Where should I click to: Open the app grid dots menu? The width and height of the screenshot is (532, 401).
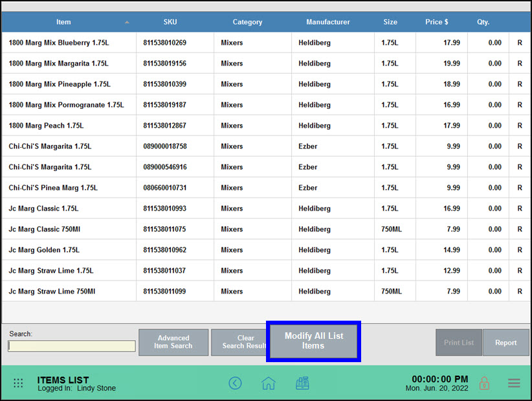[x=18, y=383]
